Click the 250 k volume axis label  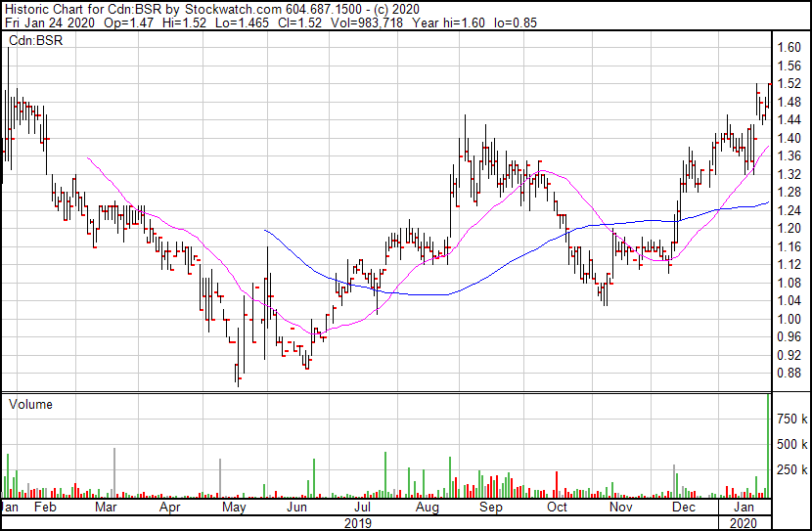(791, 470)
